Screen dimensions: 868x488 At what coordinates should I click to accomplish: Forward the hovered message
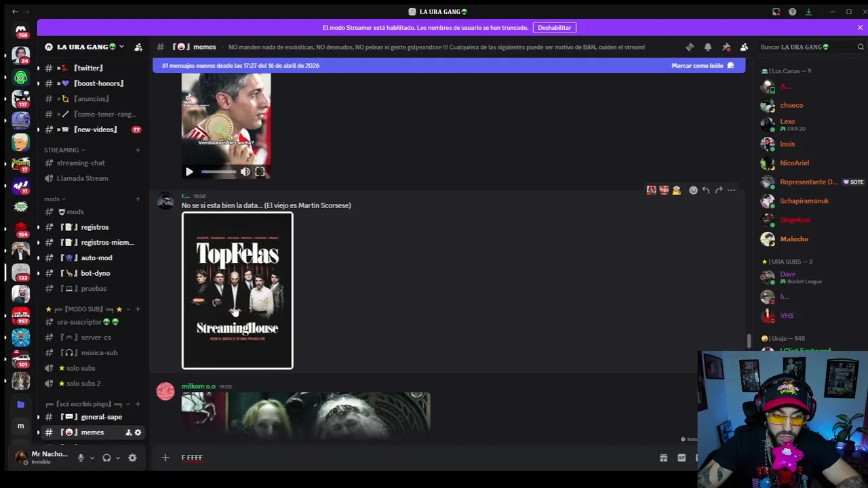[x=719, y=190]
